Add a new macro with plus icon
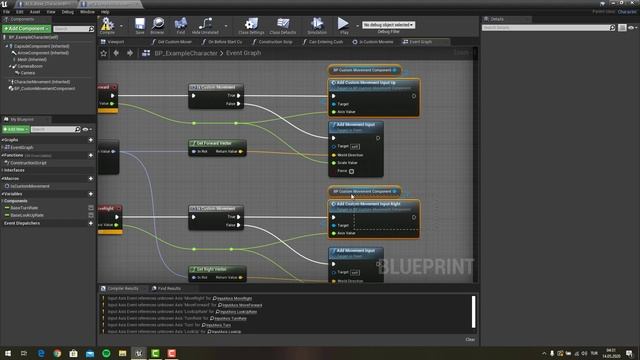The height and width of the screenshot is (360, 640). click(x=91, y=179)
